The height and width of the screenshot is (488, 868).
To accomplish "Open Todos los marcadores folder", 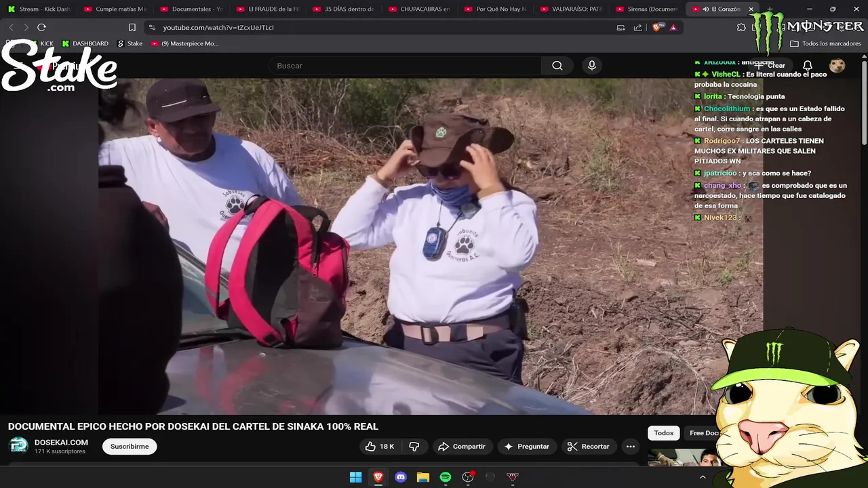I will 825,43.
